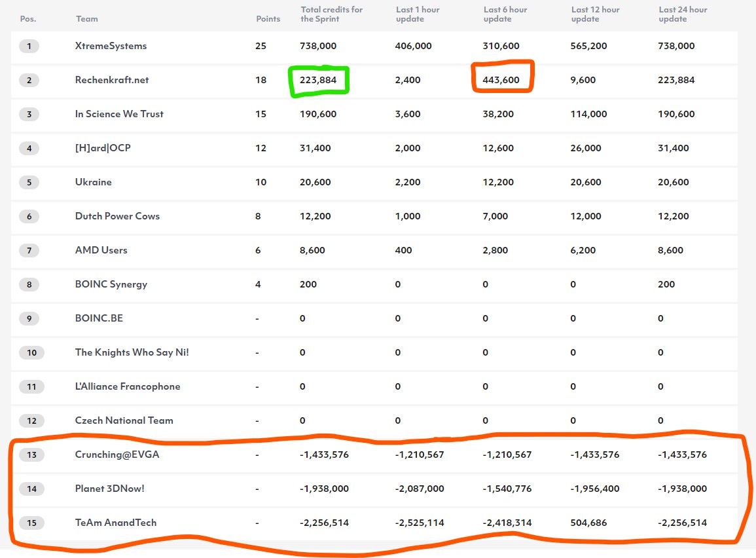756x558 pixels.
Task: Select [H]ard|OCP's last 12 hour value 26,000
Action: click(x=586, y=148)
